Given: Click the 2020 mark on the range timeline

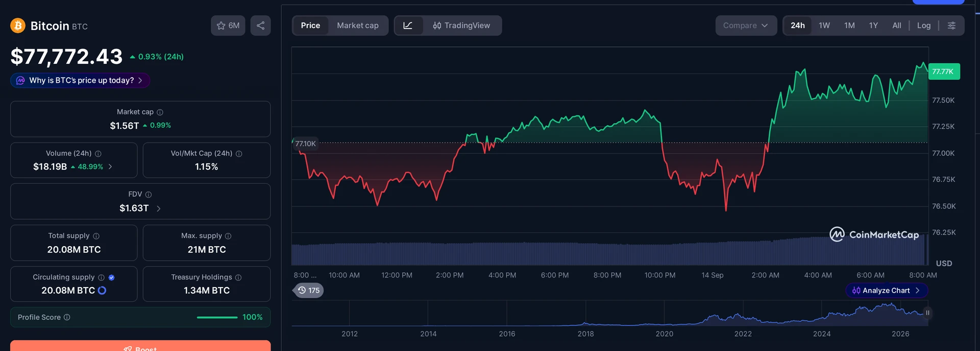Looking at the screenshot, I should 664,334.
